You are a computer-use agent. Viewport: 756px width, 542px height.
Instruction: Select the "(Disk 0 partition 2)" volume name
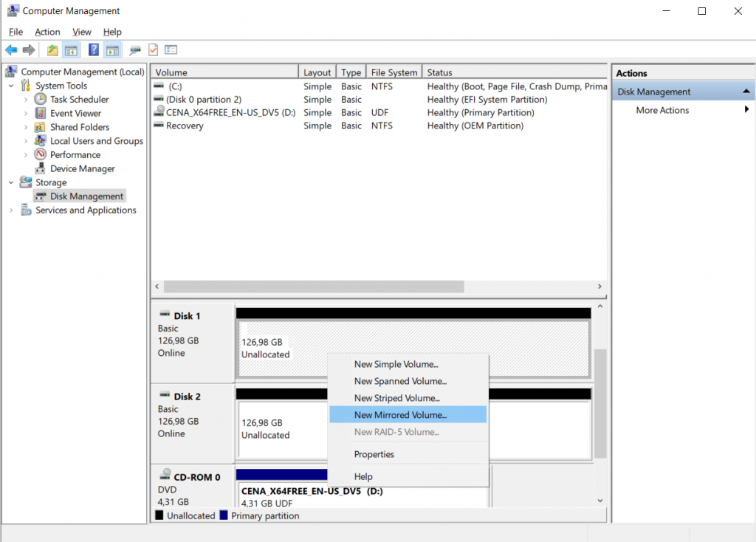[204, 100]
